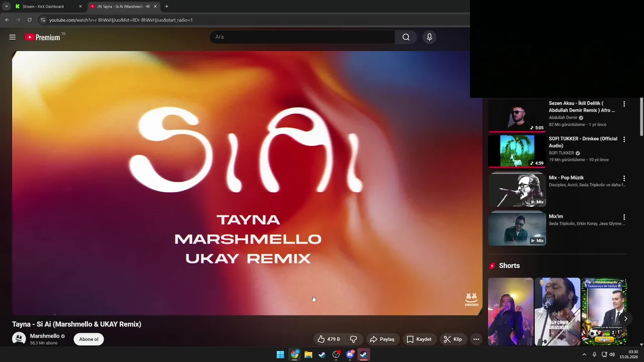Save the video with Kaydet

tap(419, 339)
